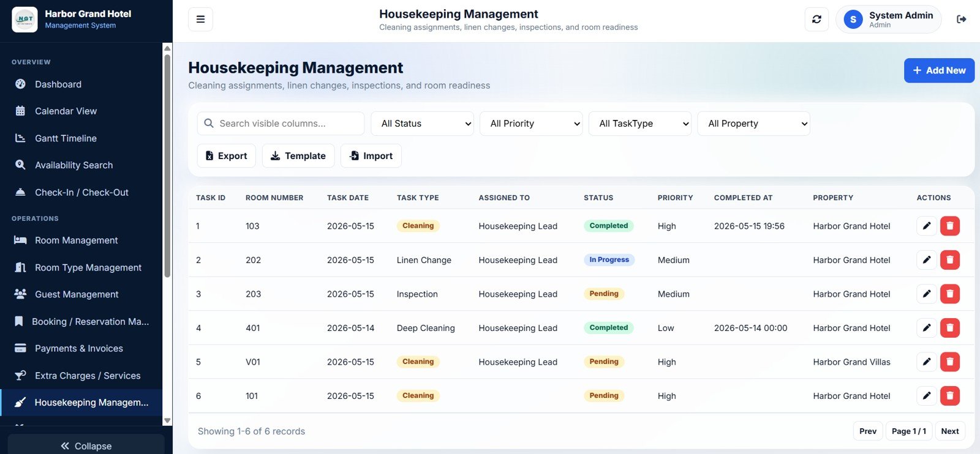This screenshot has height=454, width=980.
Task: Click the Deep Cleaning task type cell
Action: [x=426, y=328]
